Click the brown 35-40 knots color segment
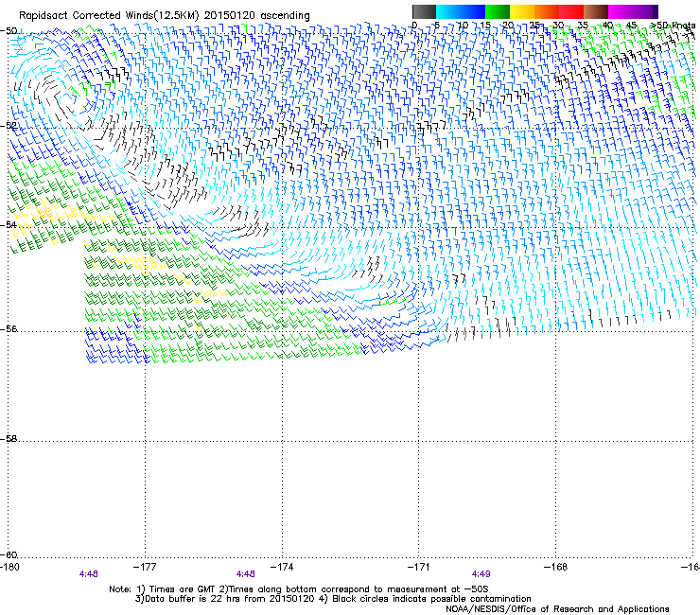Image resolution: width=700 pixels, height=615 pixels. point(596,11)
